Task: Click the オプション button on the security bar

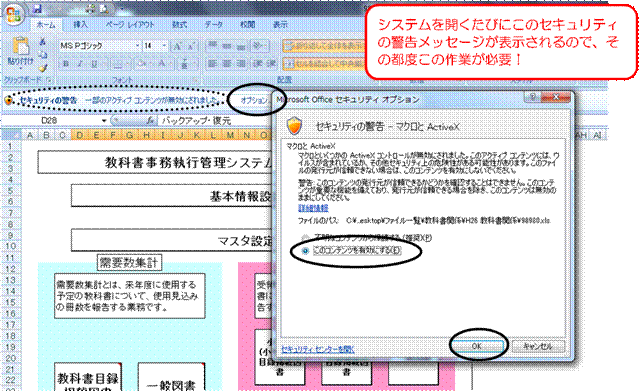Action: pos(253,100)
